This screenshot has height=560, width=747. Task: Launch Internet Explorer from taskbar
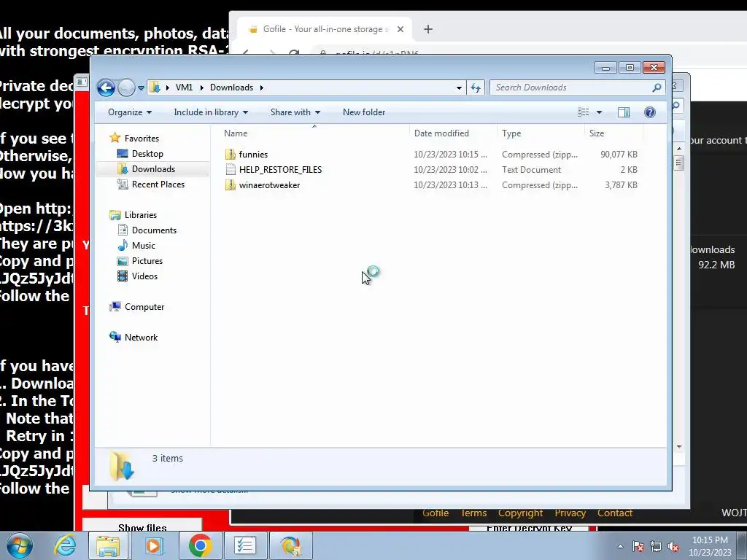(65, 545)
